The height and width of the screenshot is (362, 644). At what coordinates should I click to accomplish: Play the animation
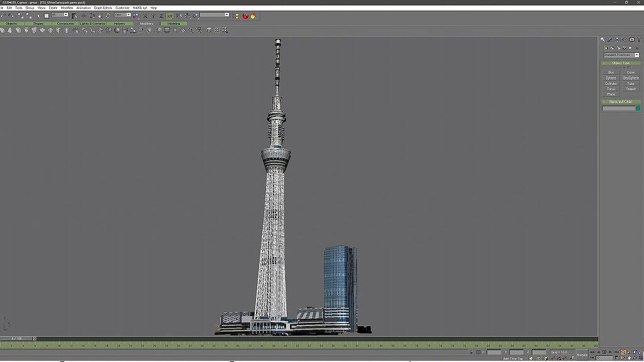point(604,352)
